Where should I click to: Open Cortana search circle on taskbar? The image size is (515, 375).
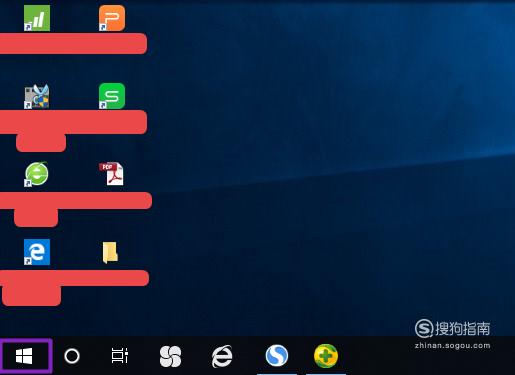point(72,356)
